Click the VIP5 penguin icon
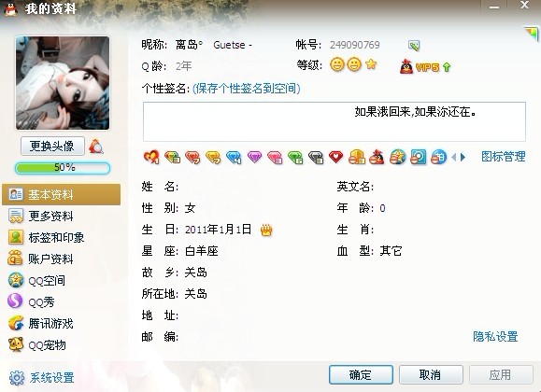 [x=406, y=66]
